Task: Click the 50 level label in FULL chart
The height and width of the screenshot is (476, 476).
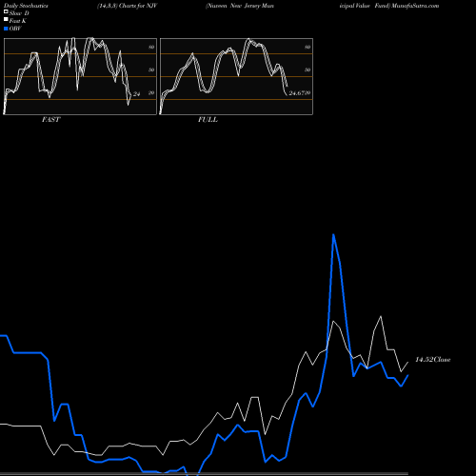Action: 307,69
